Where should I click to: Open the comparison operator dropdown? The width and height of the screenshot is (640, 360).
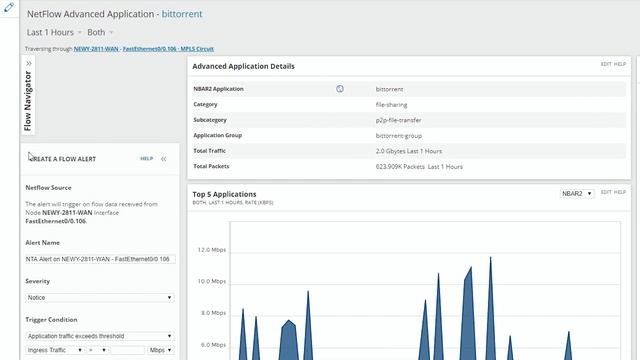pos(98,350)
